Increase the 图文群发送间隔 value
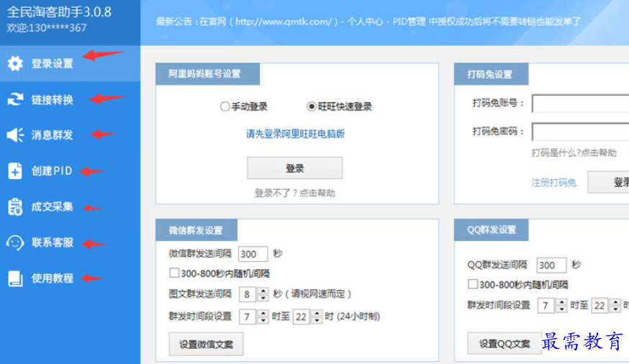This screenshot has height=364, width=629. [x=263, y=291]
